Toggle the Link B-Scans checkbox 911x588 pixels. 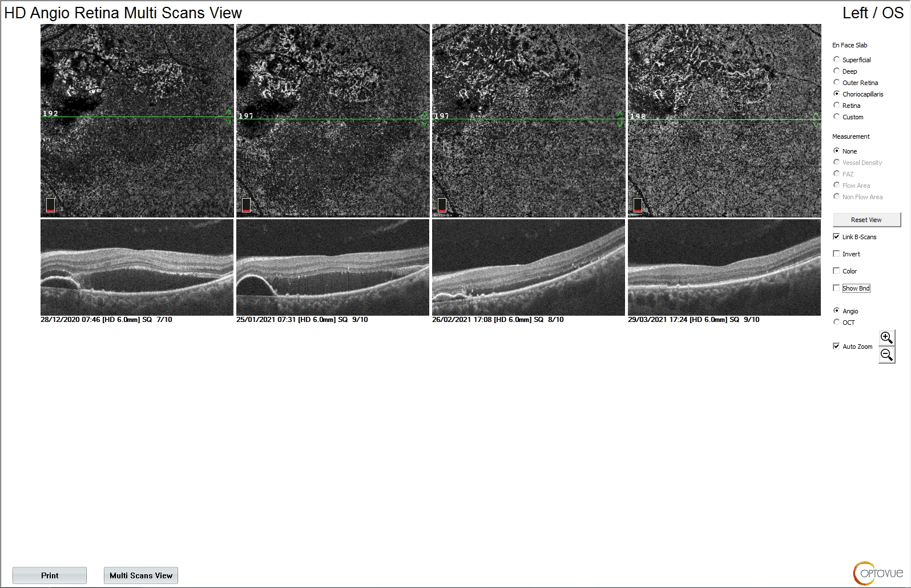point(837,236)
